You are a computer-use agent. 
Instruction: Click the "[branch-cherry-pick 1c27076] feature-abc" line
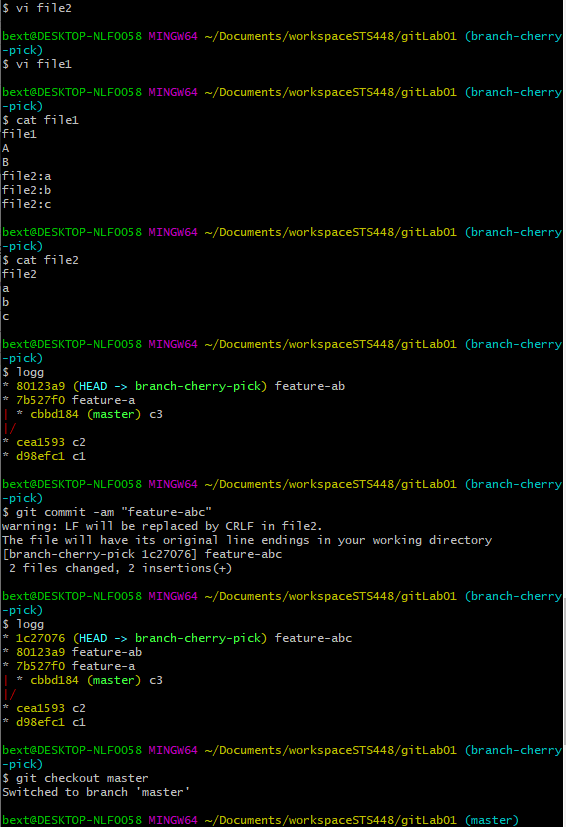[x=142, y=554]
